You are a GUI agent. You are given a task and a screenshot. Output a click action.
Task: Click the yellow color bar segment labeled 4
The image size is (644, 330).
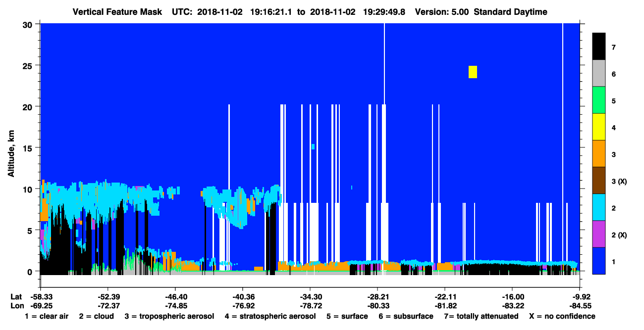pos(599,127)
